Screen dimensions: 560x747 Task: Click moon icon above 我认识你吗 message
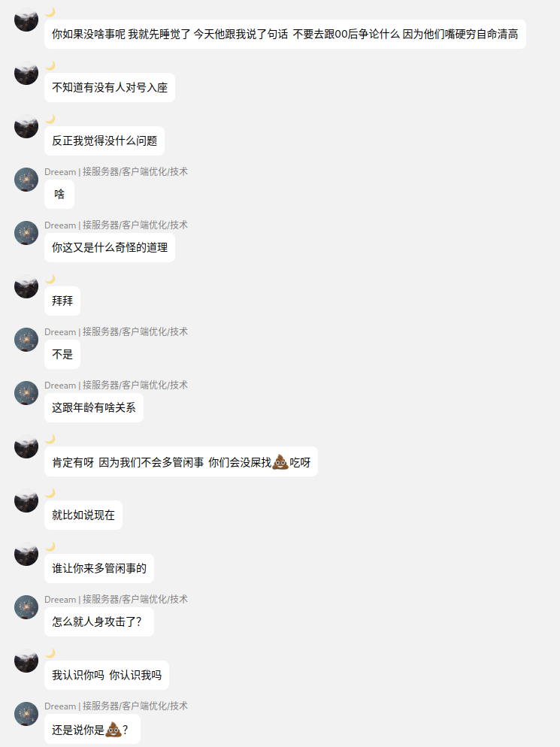(x=50, y=652)
